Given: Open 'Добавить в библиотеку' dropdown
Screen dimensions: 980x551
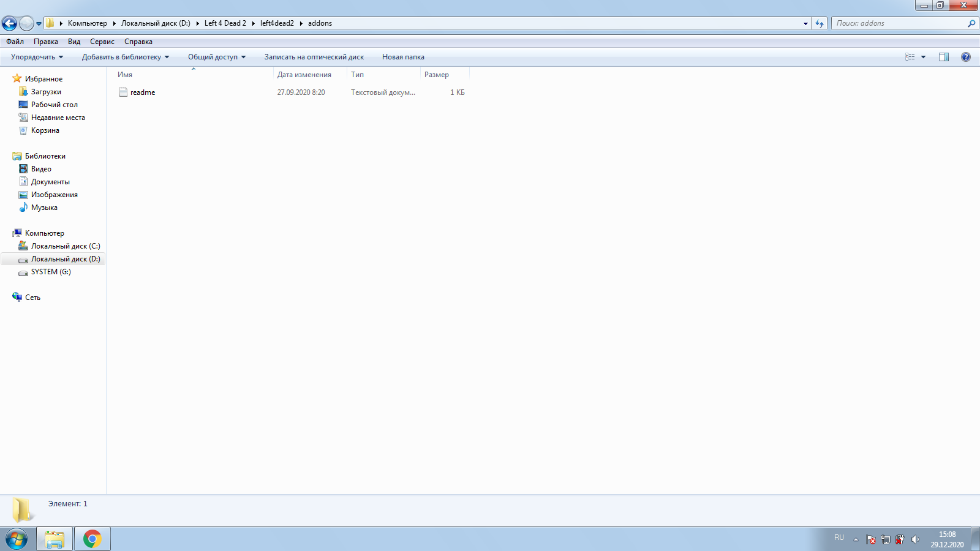Looking at the screenshot, I should (x=126, y=57).
